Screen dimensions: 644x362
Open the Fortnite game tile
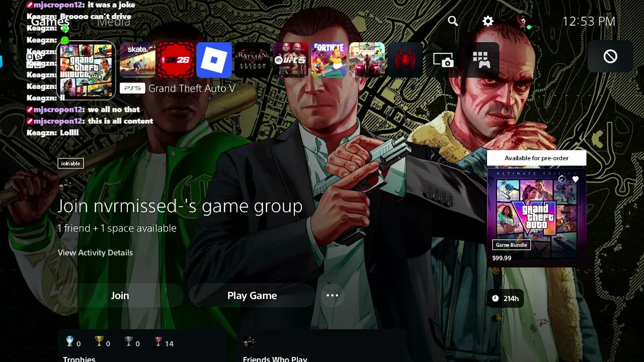pos(329,60)
